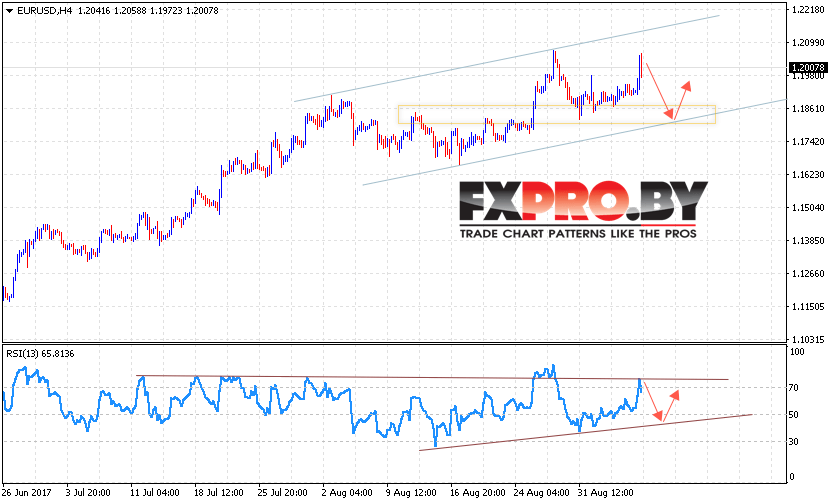Select the RSI(13) 65.8136 indicator label

pyautogui.click(x=40, y=354)
